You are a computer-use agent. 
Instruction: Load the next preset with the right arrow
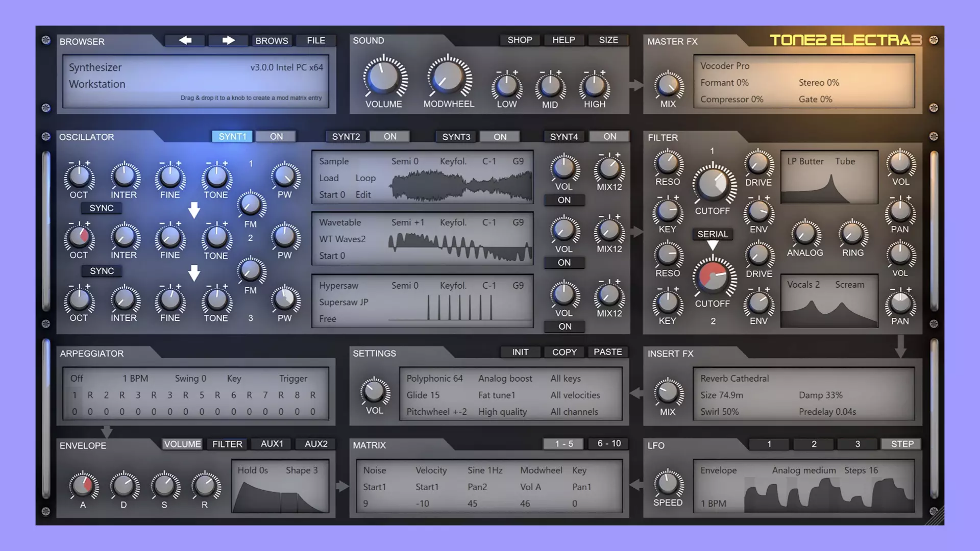pos(229,40)
